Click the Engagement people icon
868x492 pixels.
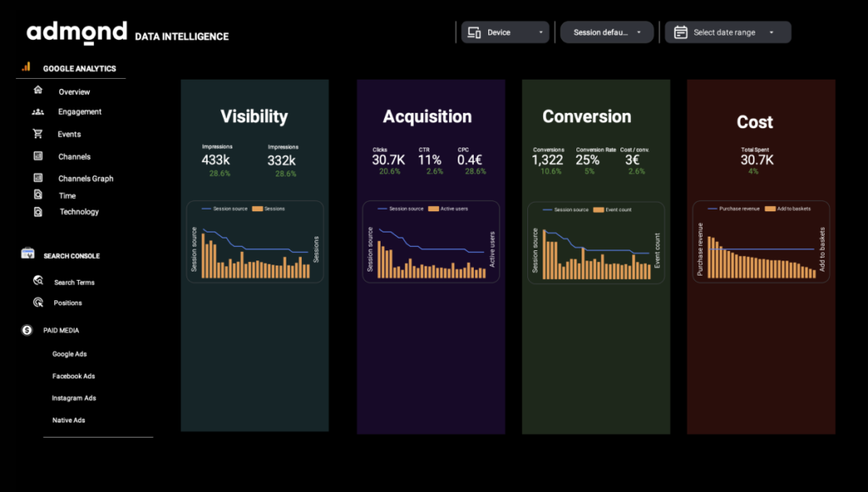click(x=38, y=112)
